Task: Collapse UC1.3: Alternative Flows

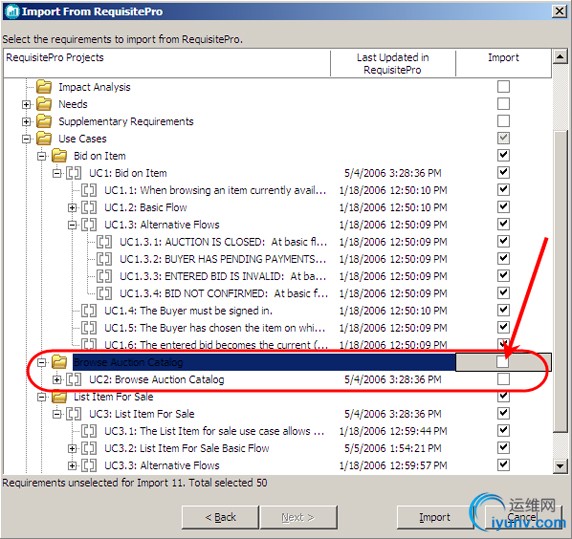Action: (x=72, y=225)
